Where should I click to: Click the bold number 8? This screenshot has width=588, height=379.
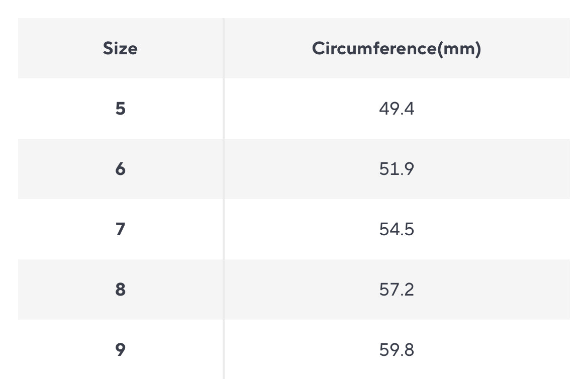tap(120, 290)
